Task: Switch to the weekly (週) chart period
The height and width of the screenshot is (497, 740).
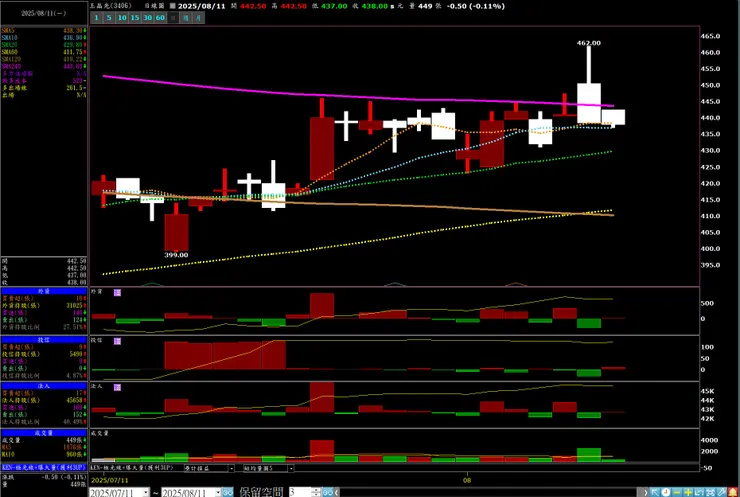Action: click(x=186, y=17)
